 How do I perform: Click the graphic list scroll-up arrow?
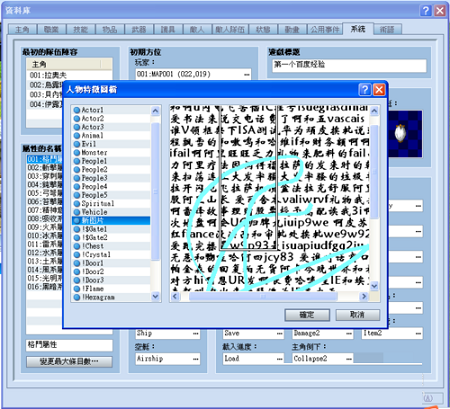(156, 111)
